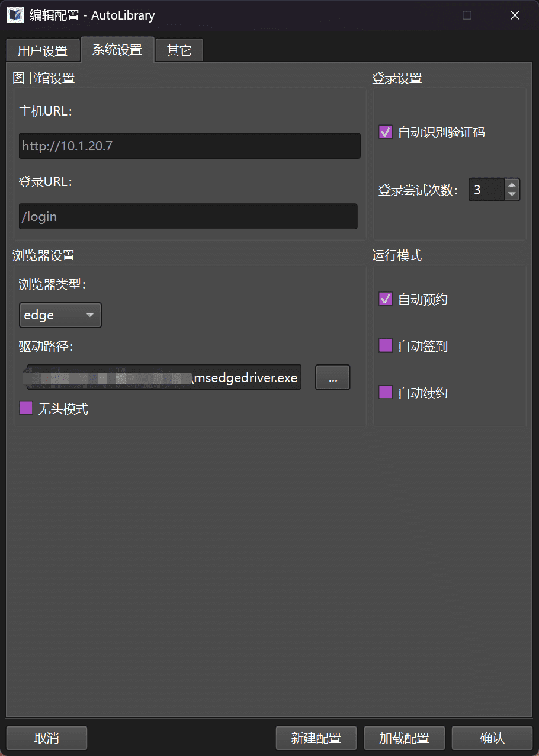The width and height of the screenshot is (539, 756).
Task: Expand the 浏览器类型 edge dropdown
Action: pos(60,315)
